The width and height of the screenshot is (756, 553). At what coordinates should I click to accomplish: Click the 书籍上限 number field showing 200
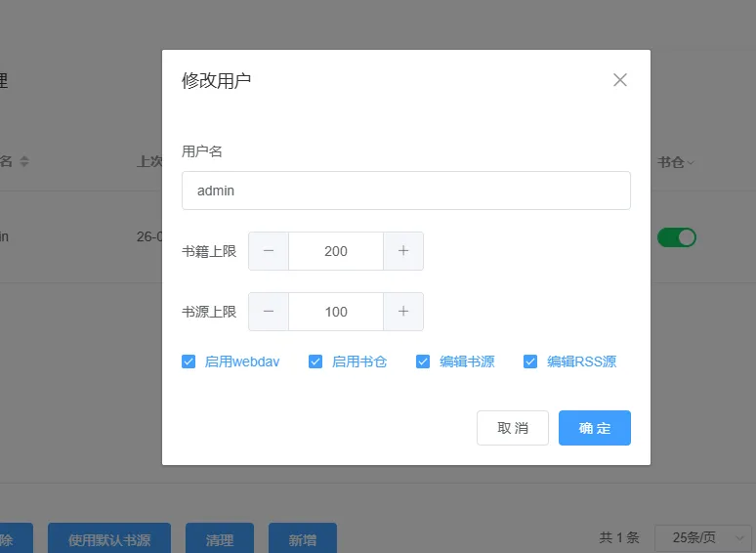336,251
